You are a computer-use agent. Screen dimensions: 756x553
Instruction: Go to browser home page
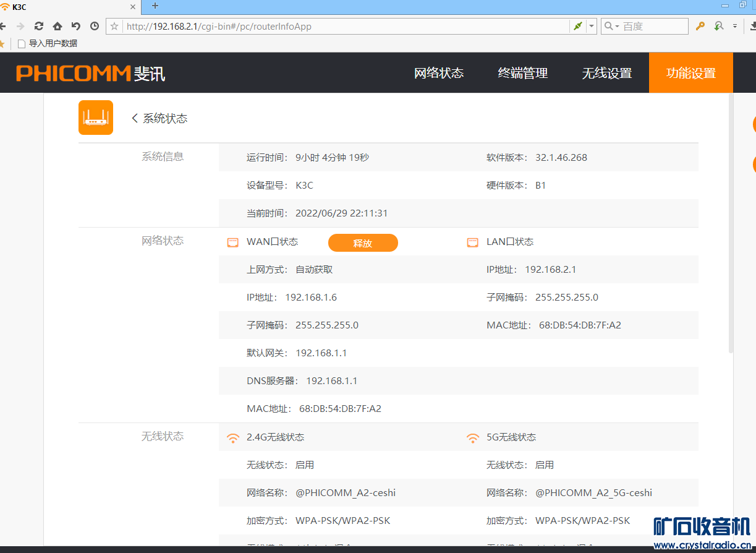[57, 26]
